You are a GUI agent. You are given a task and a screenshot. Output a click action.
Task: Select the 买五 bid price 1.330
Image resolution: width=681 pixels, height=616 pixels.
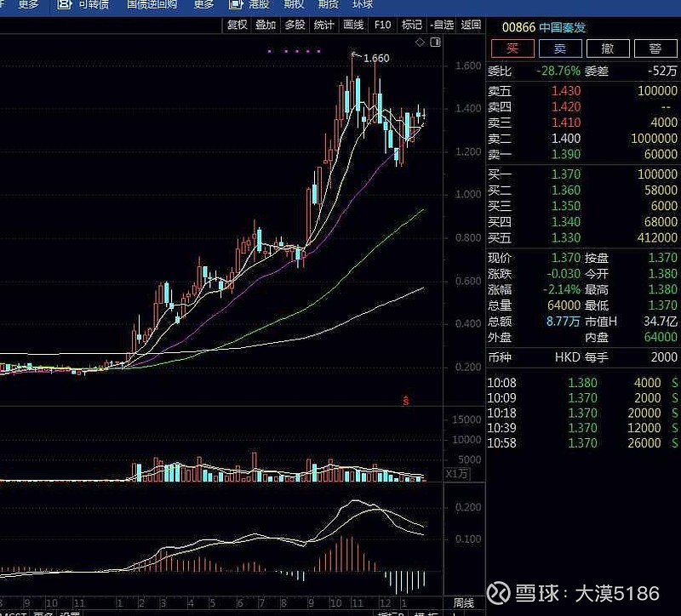pyautogui.click(x=566, y=238)
